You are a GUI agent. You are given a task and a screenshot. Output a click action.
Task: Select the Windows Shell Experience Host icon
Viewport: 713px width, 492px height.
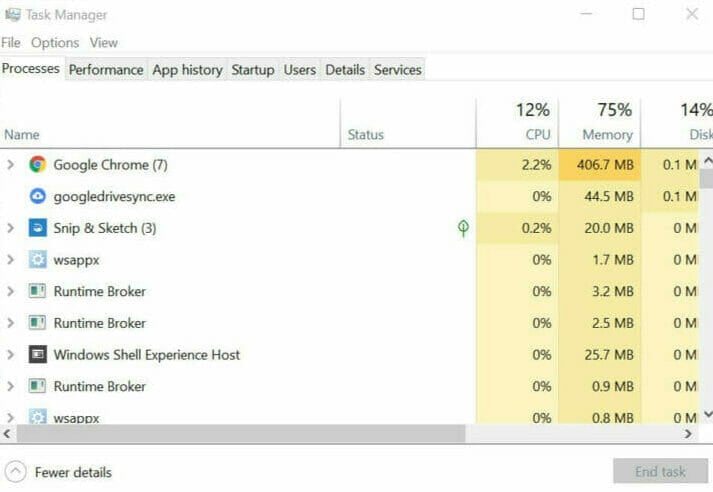(37, 354)
